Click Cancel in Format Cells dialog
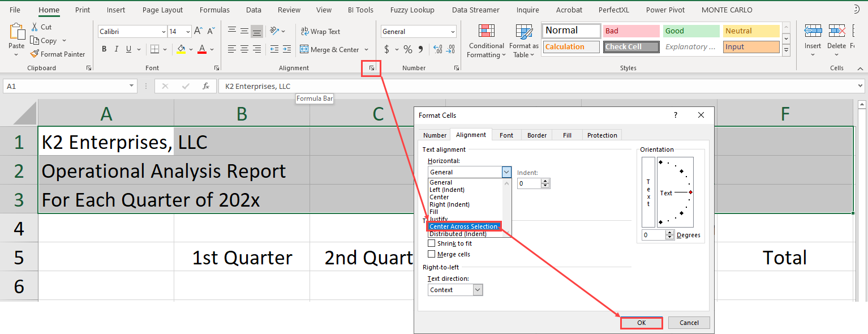This screenshot has width=868, height=334. coord(689,323)
